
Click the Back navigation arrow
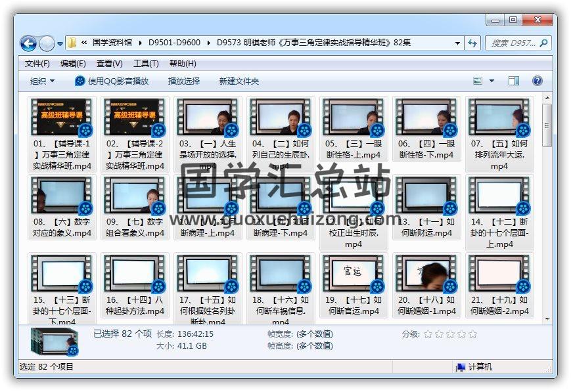tap(28, 44)
